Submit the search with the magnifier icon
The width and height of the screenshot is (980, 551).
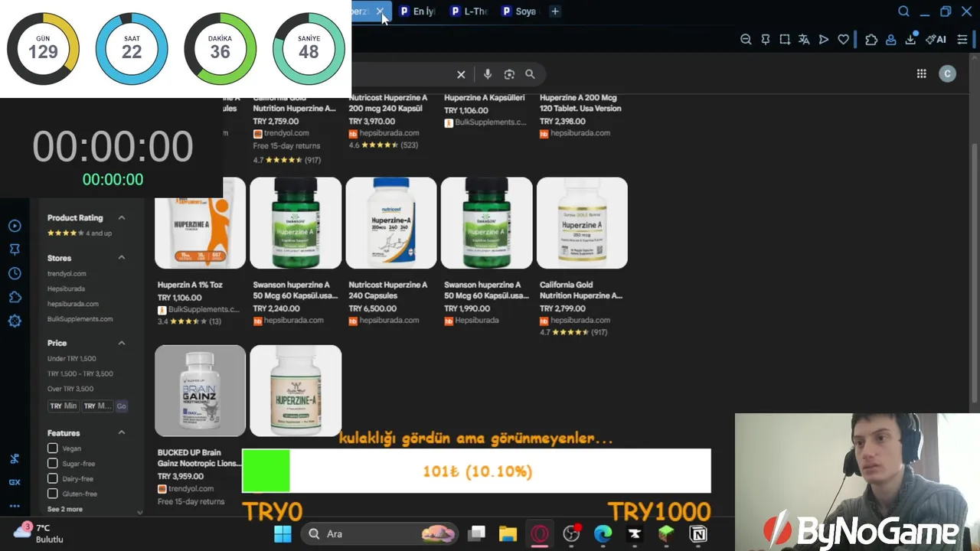530,74
